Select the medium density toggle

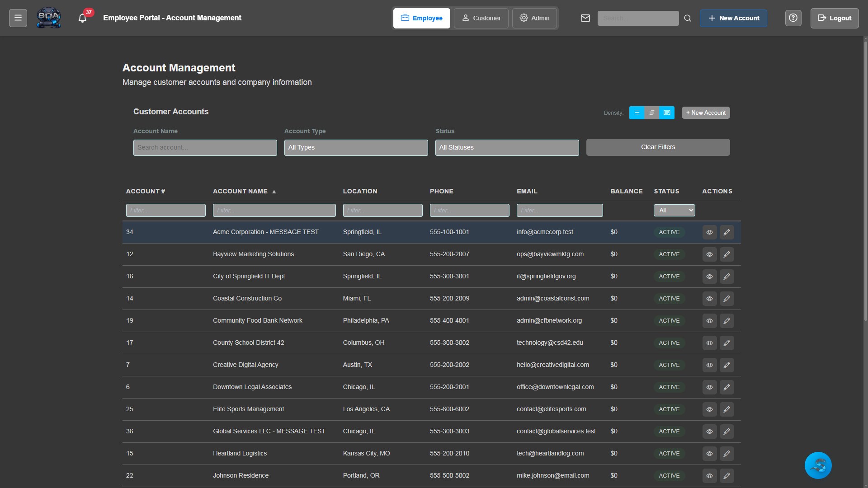click(x=651, y=113)
